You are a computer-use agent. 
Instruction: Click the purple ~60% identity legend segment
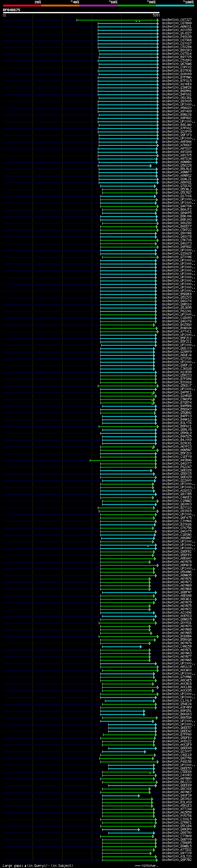(98, 6)
